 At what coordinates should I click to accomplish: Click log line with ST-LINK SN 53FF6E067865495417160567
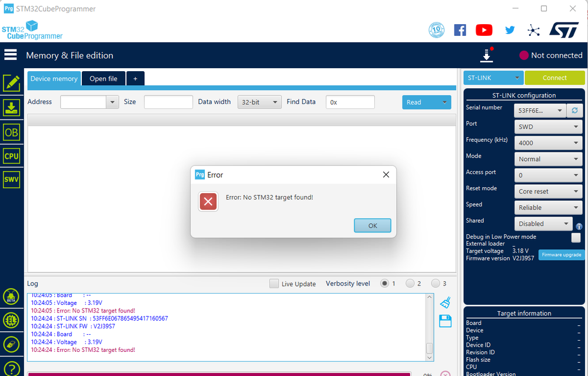(99, 318)
